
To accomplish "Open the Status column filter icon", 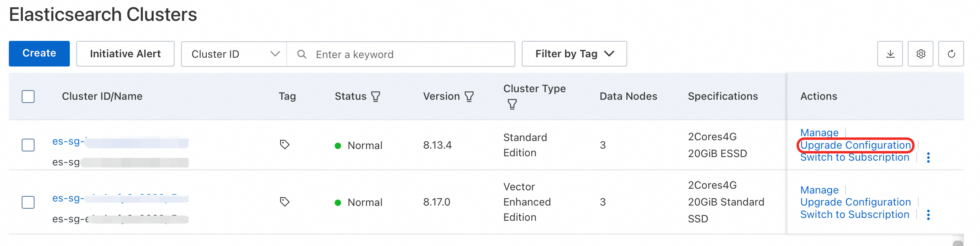I will tap(376, 97).
